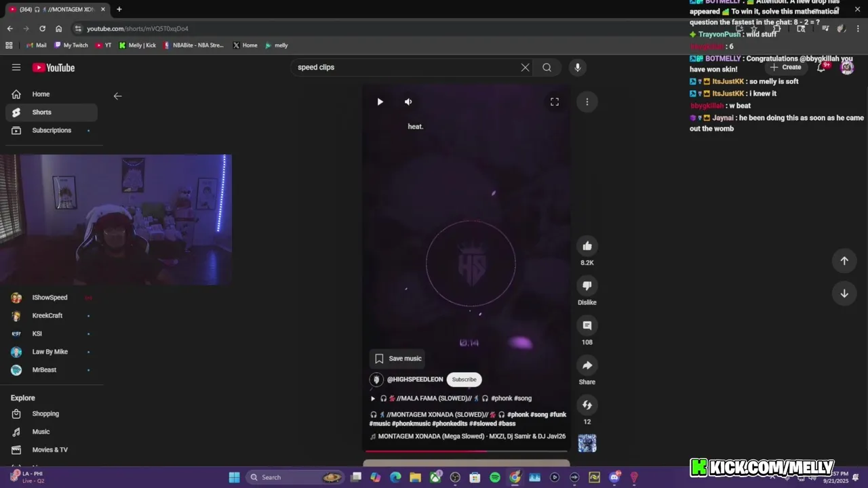868x488 pixels.
Task: Open Microsoft Edge from the taskbar
Action: tap(395, 477)
